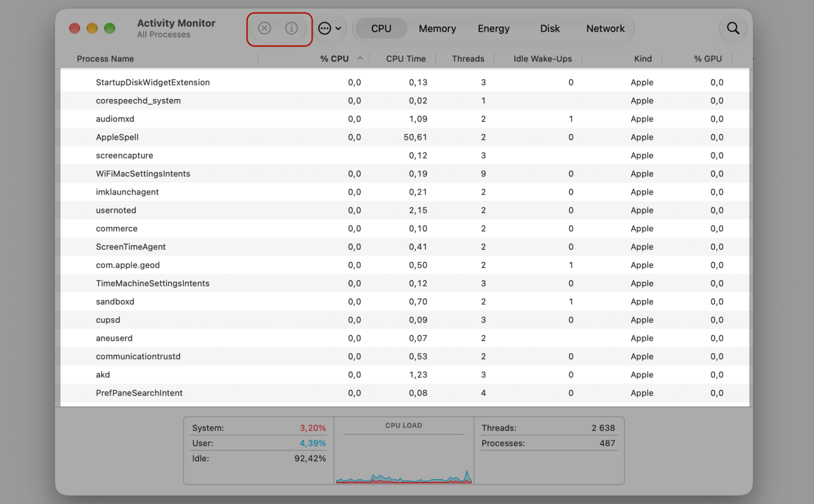This screenshot has height=504, width=814.
Task: Click the Processes count 487
Action: tap(607, 443)
